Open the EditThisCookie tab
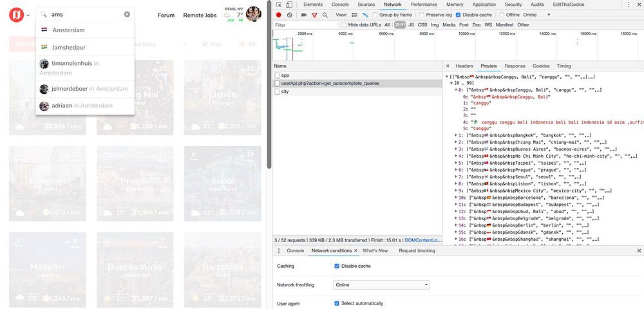 click(568, 5)
